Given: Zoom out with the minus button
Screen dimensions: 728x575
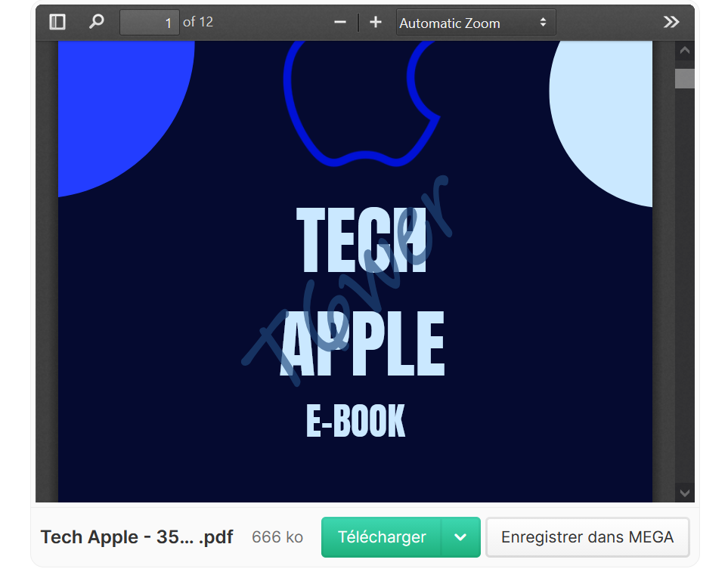Looking at the screenshot, I should 340,22.
